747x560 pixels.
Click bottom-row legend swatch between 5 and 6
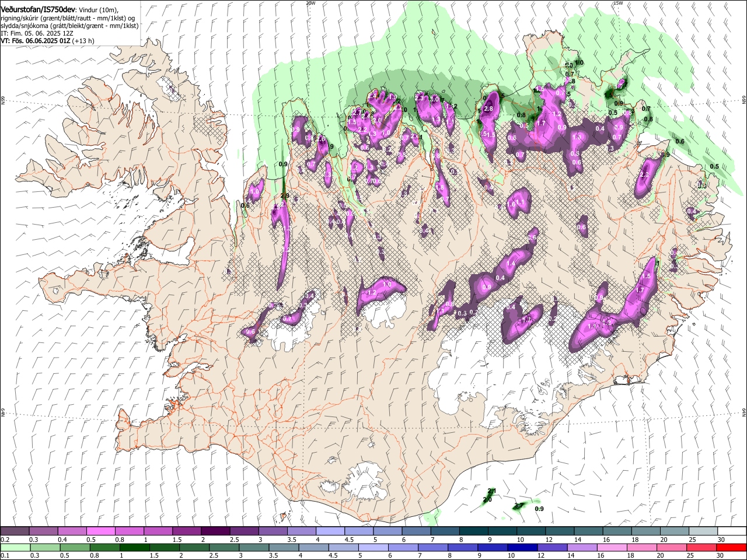373,548
